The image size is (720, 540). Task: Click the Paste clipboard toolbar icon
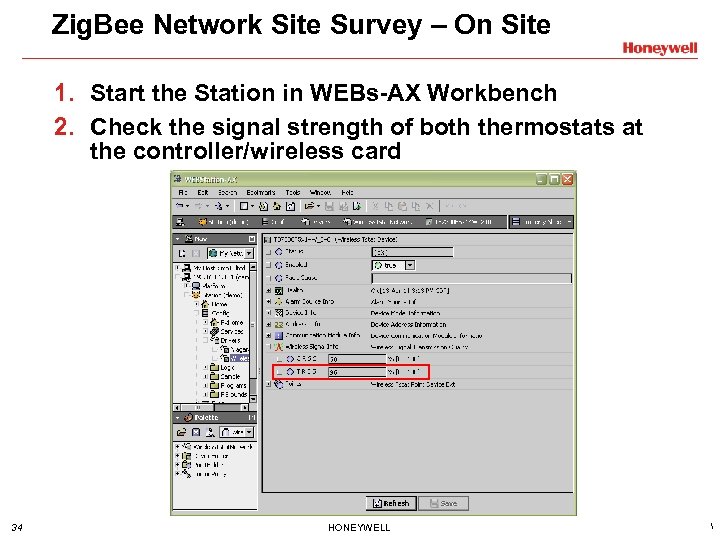pos(402,206)
